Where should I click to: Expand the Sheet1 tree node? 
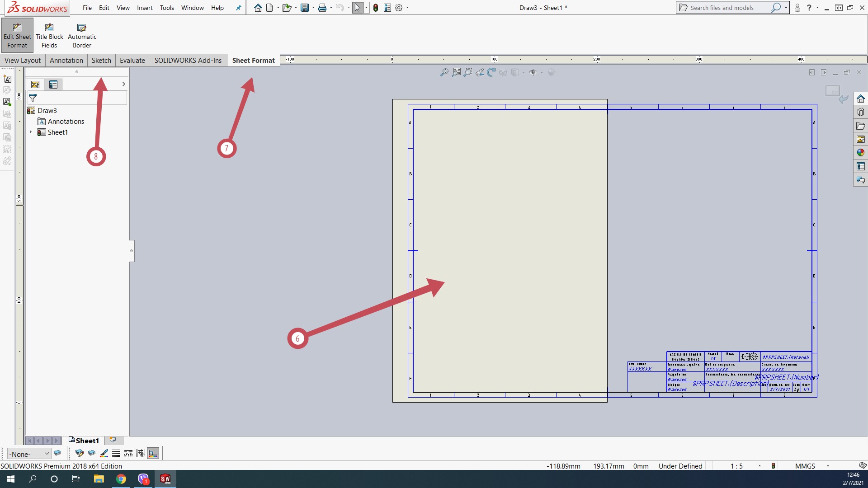click(x=31, y=132)
